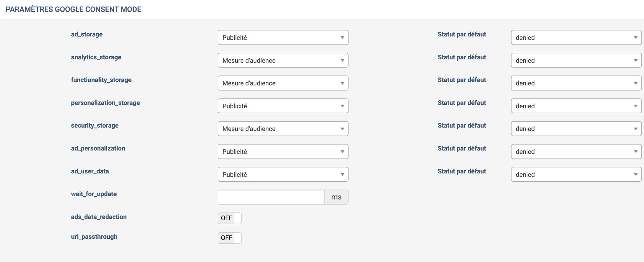Open the functionality_storage category dropdown
644x262 pixels.
283,83
